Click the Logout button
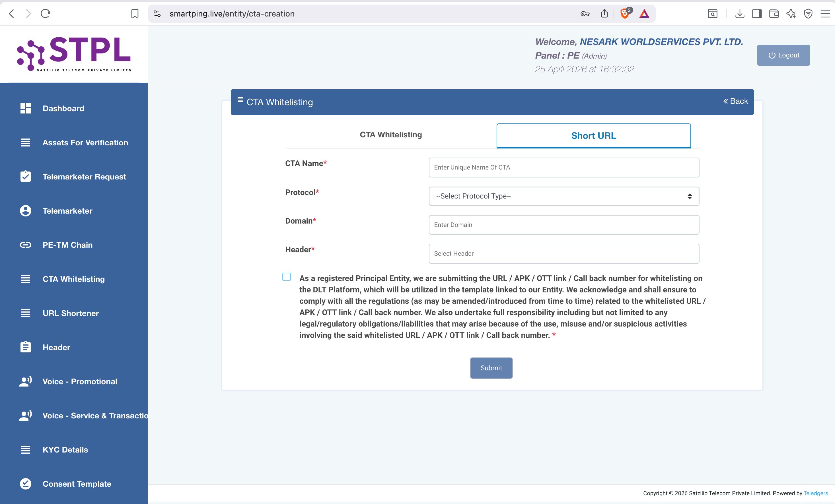 (x=783, y=55)
